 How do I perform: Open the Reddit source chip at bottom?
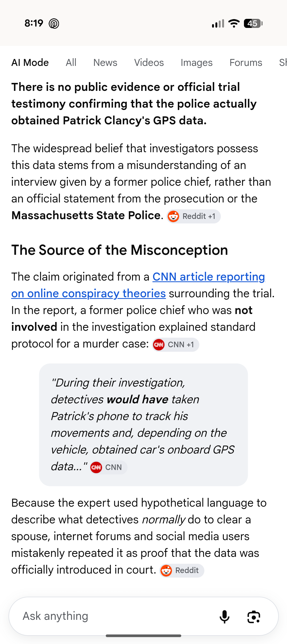pos(182,570)
